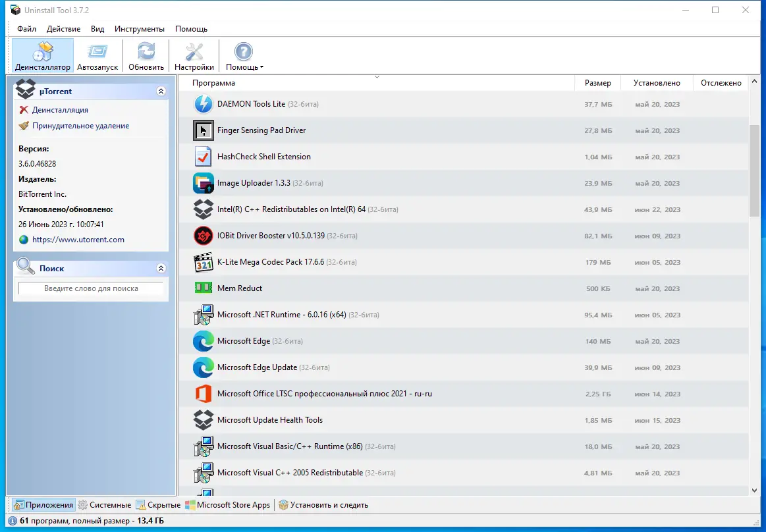Open the Помощь menu in menu bar
This screenshot has width=766, height=532.
pos(191,29)
